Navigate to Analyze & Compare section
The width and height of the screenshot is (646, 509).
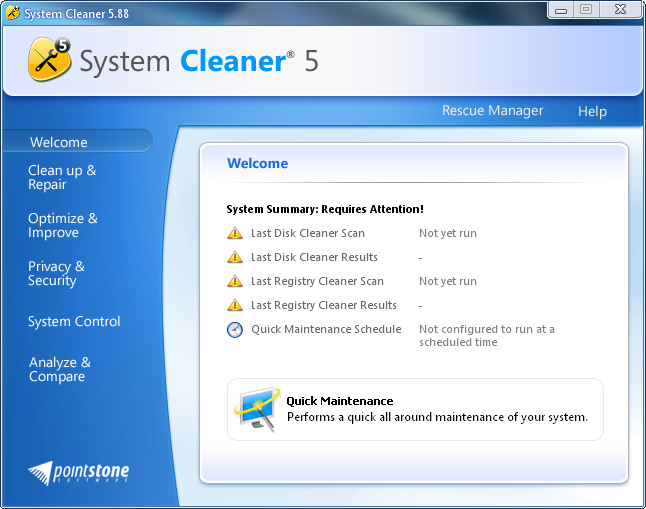click(x=60, y=369)
